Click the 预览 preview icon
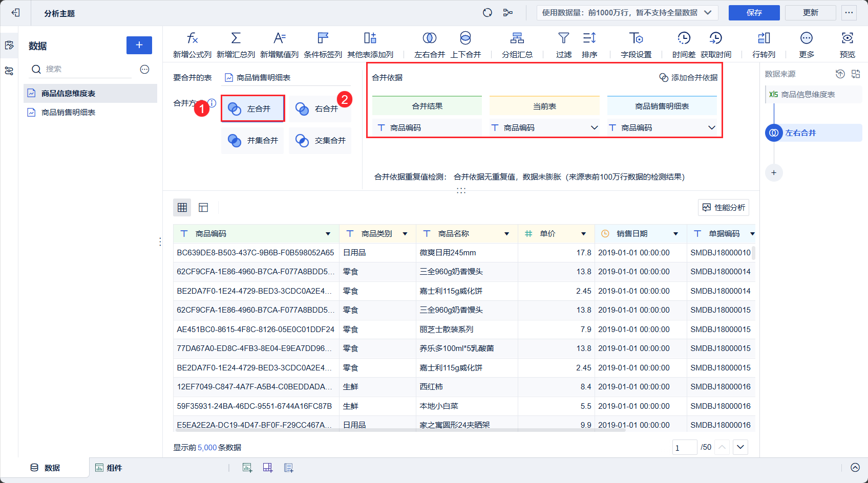The image size is (868, 483). coord(848,38)
